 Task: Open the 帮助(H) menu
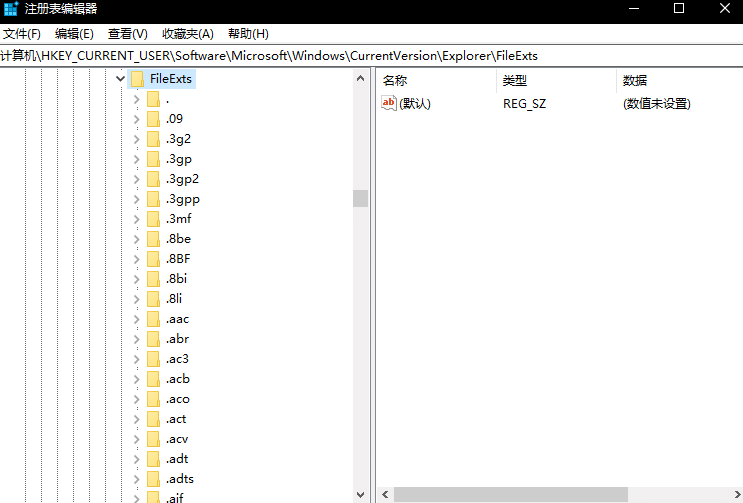tap(248, 34)
